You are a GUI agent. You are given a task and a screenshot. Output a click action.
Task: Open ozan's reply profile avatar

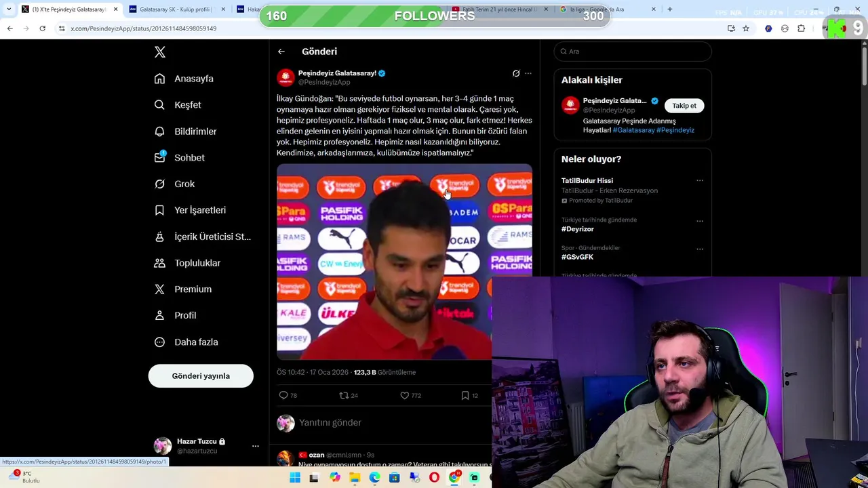point(285,459)
